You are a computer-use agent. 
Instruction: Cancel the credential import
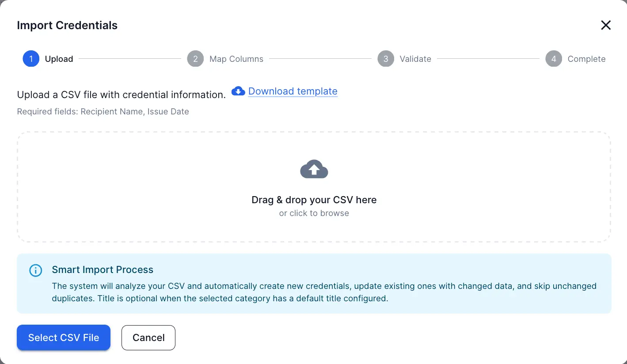tap(148, 337)
